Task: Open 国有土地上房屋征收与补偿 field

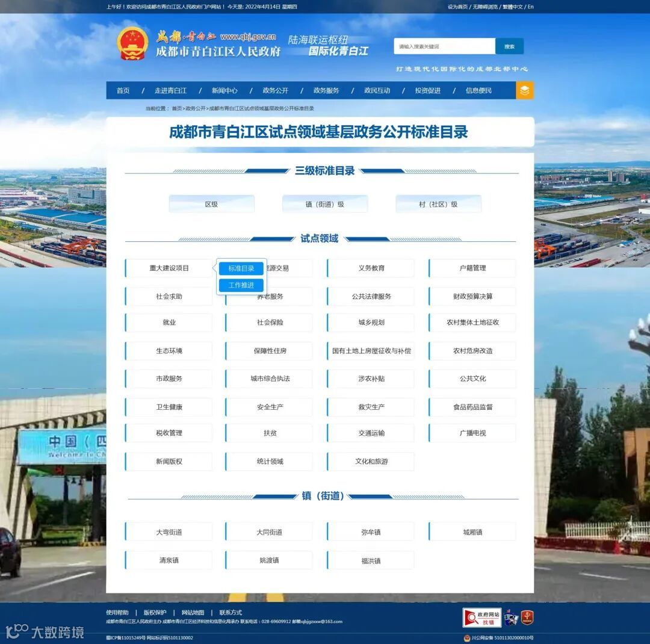Action: (371, 351)
